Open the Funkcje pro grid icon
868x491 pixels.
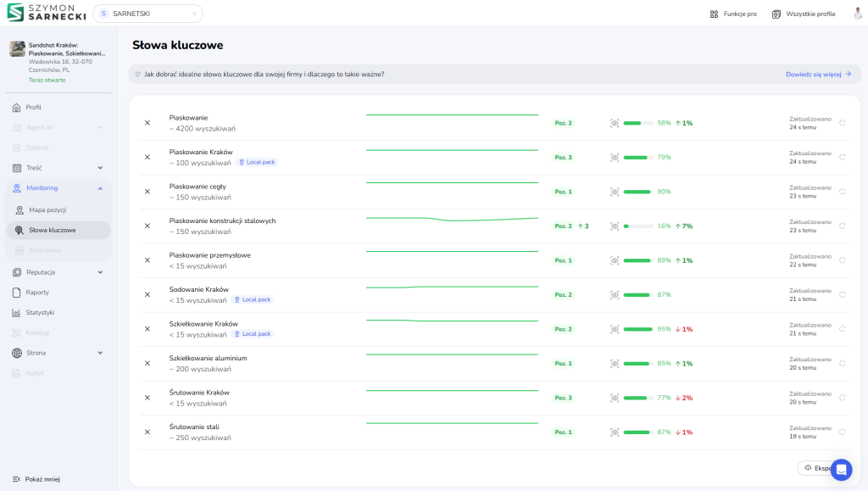click(x=714, y=14)
